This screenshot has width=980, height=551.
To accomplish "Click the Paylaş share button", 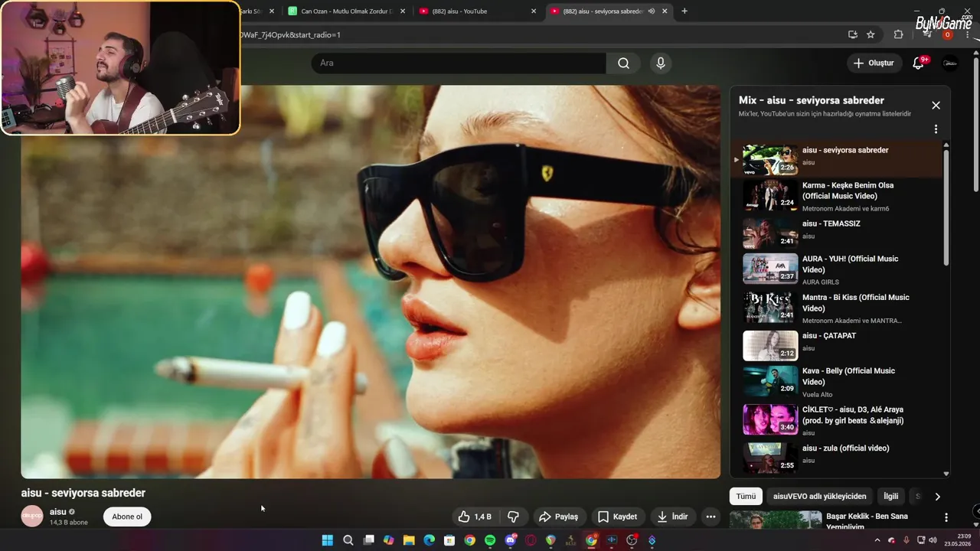I will 559,517.
